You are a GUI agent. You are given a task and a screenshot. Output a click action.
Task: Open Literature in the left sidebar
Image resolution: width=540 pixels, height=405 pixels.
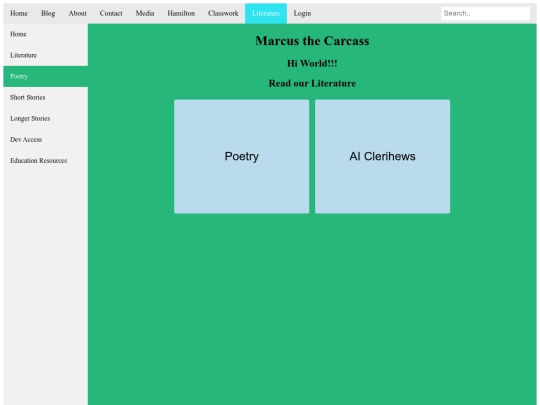[45, 55]
